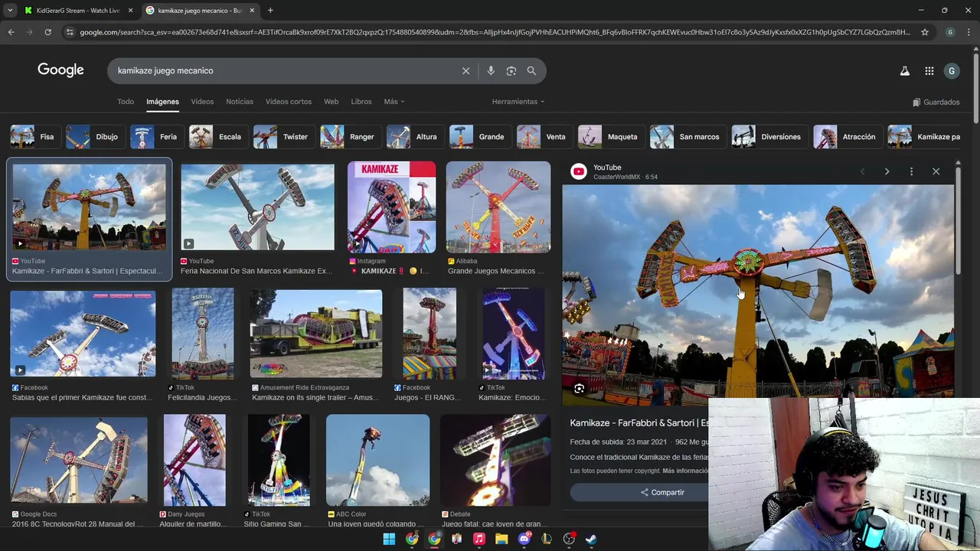Open the Chrome tab search dropdown
Image resolution: width=980 pixels, height=551 pixels.
pyautogui.click(x=10, y=10)
